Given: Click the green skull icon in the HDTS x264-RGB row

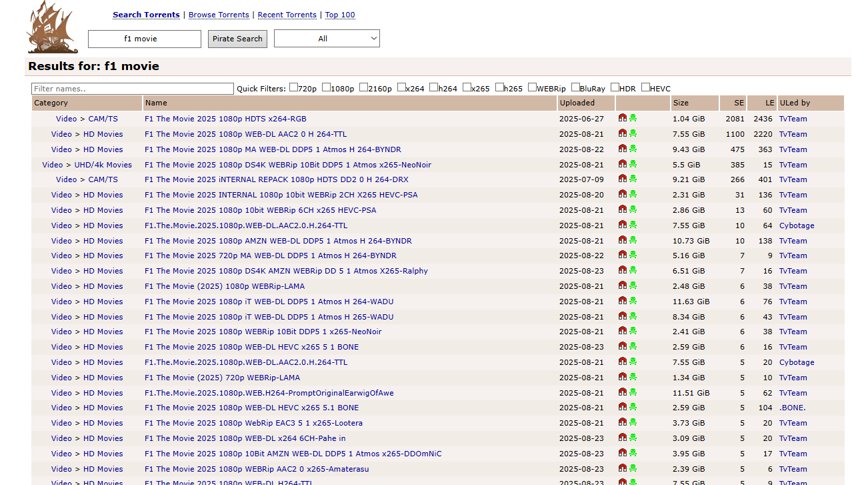Looking at the screenshot, I should pos(633,118).
